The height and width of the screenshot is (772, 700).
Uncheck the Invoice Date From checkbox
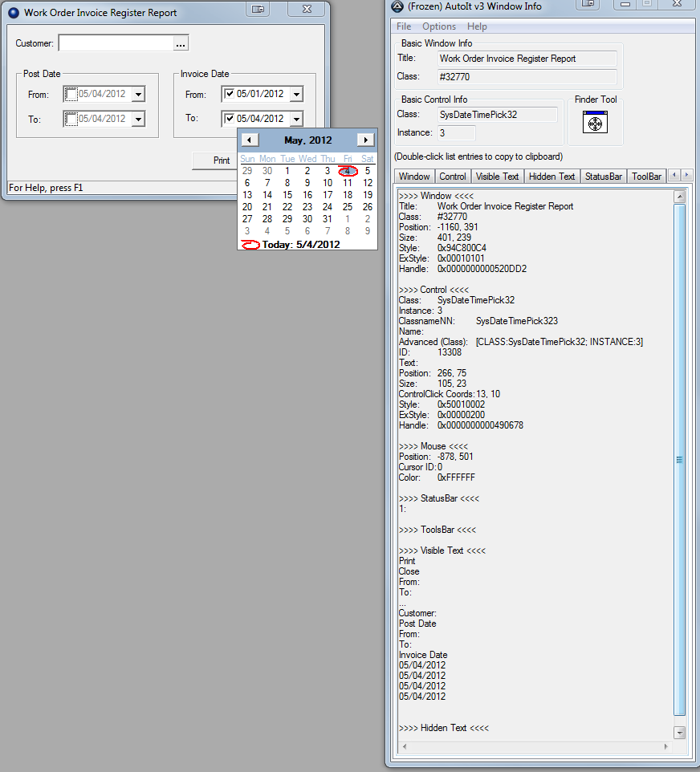click(x=230, y=95)
